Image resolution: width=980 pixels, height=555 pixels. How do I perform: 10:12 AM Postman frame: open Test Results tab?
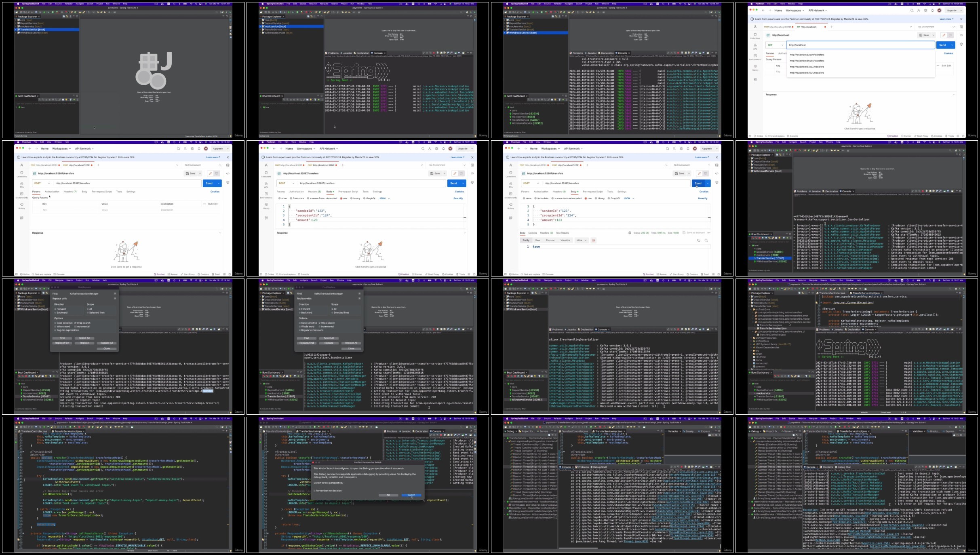(563, 233)
